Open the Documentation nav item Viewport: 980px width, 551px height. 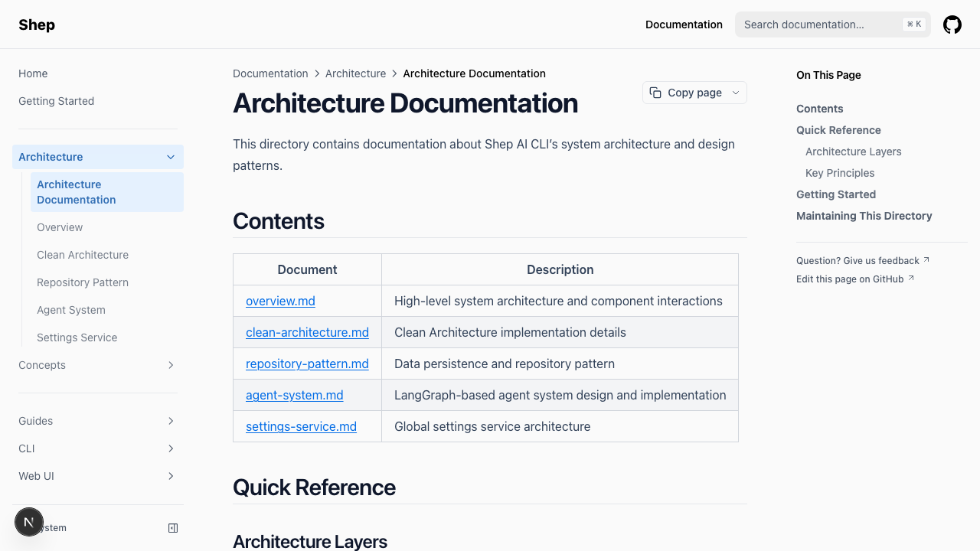(684, 24)
